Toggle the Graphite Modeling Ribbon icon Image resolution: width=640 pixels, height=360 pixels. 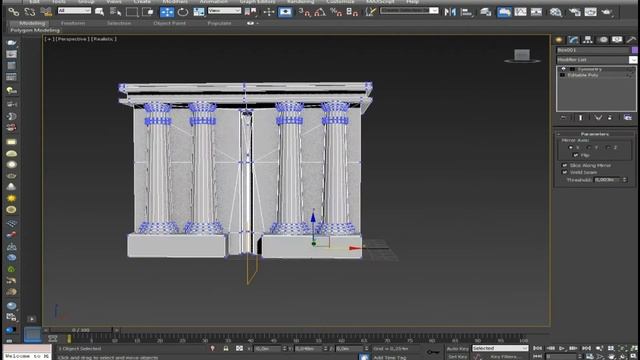(504, 12)
